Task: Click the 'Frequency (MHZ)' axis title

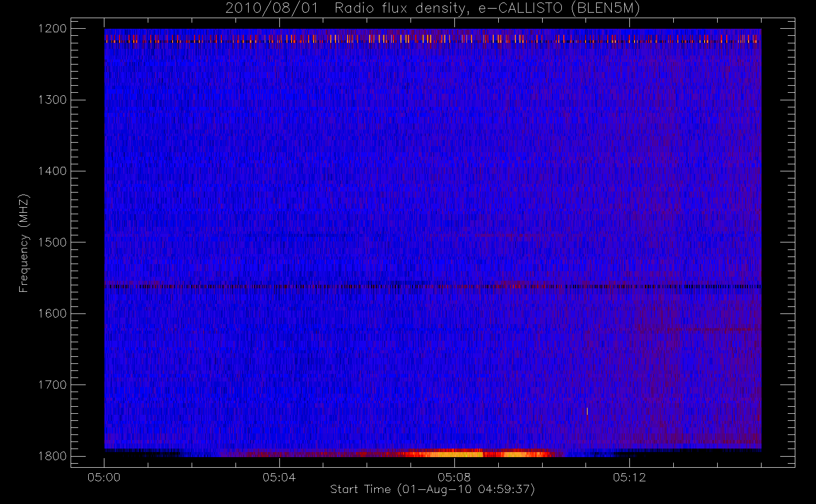Action: (24, 243)
